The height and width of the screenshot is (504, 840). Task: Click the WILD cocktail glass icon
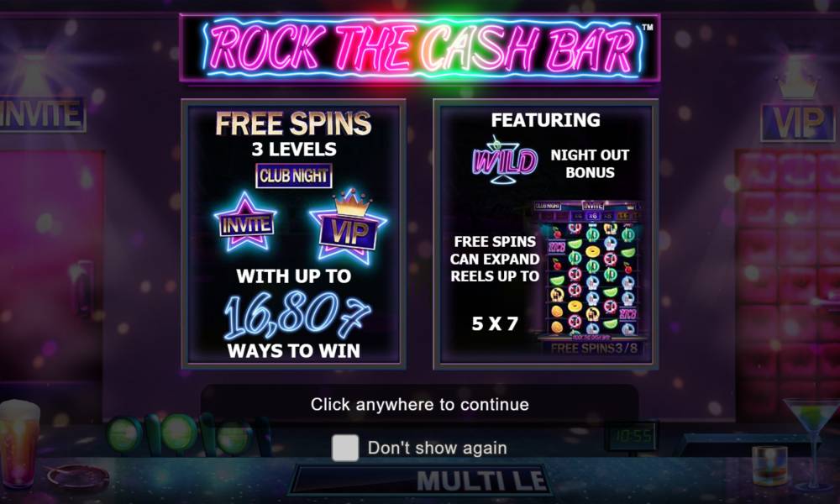505,160
